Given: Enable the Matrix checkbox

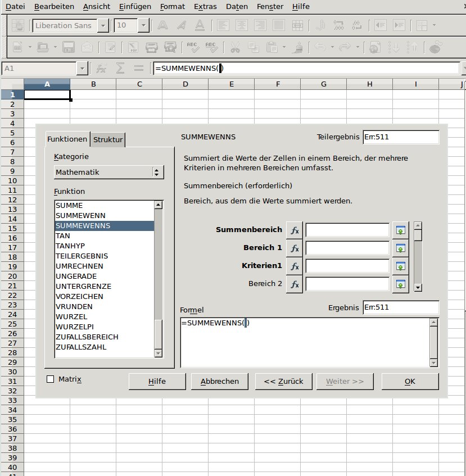Looking at the screenshot, I should 51,379.
